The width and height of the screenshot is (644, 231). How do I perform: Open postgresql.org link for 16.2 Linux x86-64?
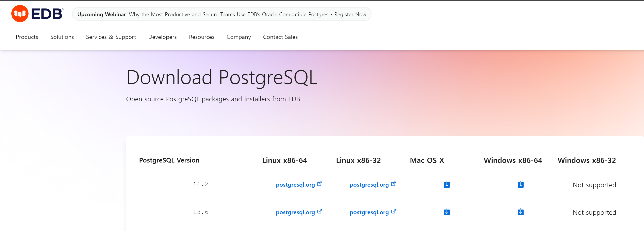point(295,185)
